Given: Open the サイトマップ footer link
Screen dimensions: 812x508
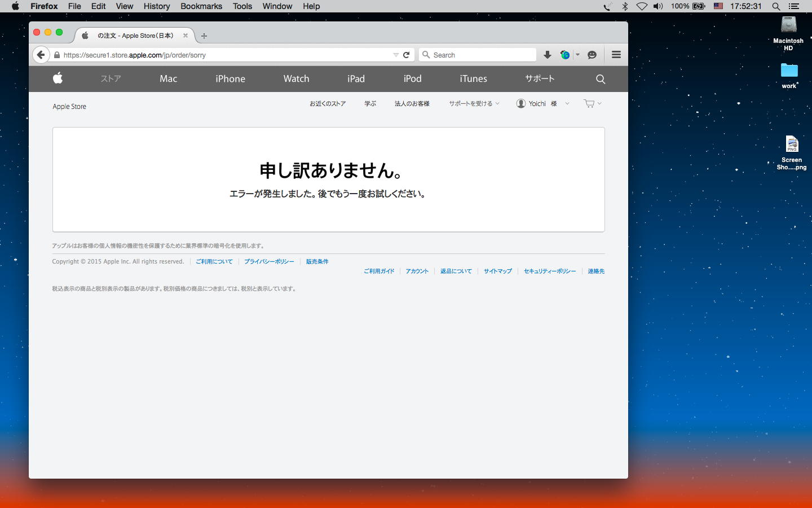Looking at the screenshot, I should coord(498,271).
